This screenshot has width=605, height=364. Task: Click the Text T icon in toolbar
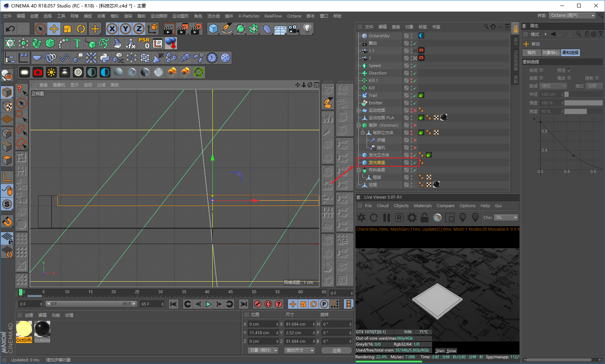77,43
